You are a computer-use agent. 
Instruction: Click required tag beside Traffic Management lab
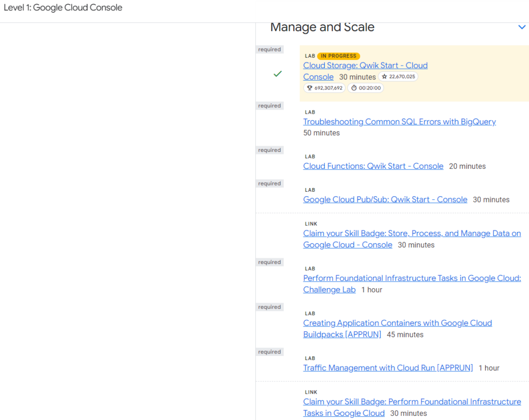point(270,352)
